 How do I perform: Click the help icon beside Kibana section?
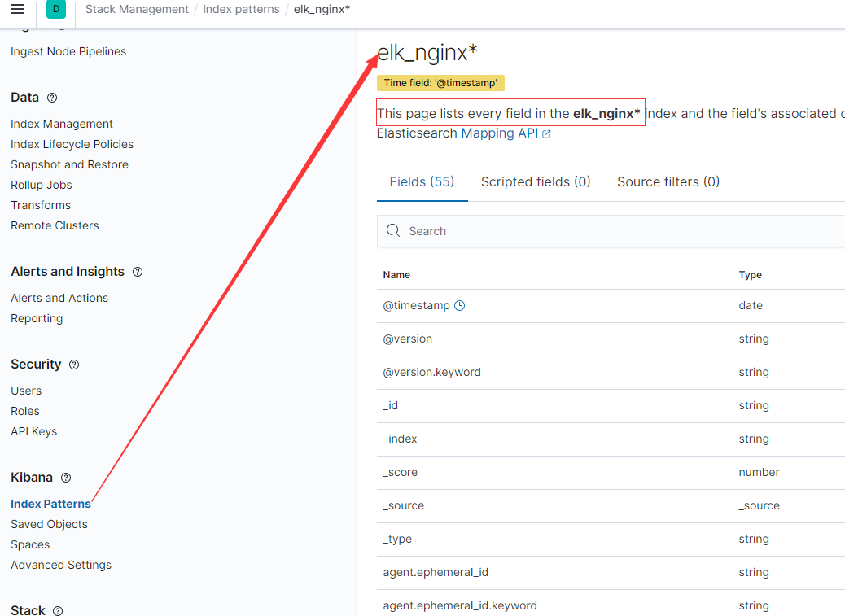65,478
